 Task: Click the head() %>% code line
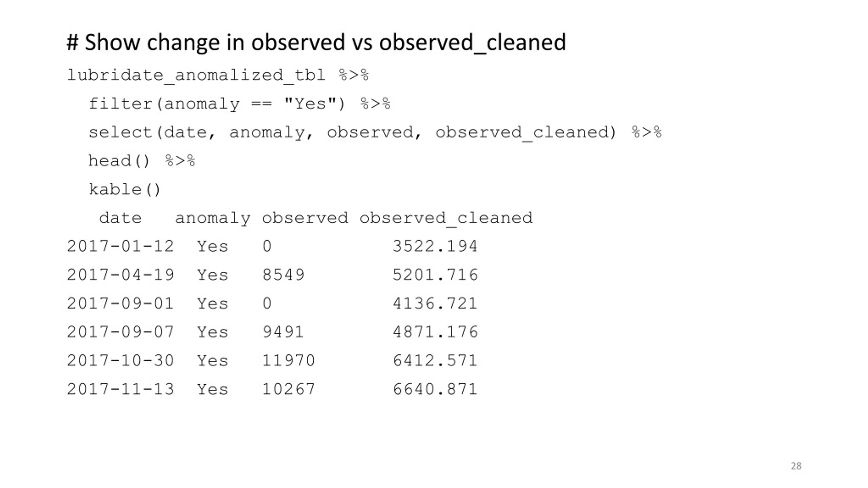[x=142, y=161]
